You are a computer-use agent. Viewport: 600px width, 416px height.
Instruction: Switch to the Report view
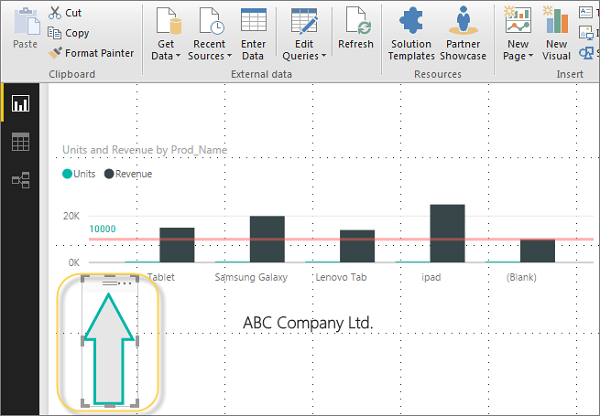20,104
